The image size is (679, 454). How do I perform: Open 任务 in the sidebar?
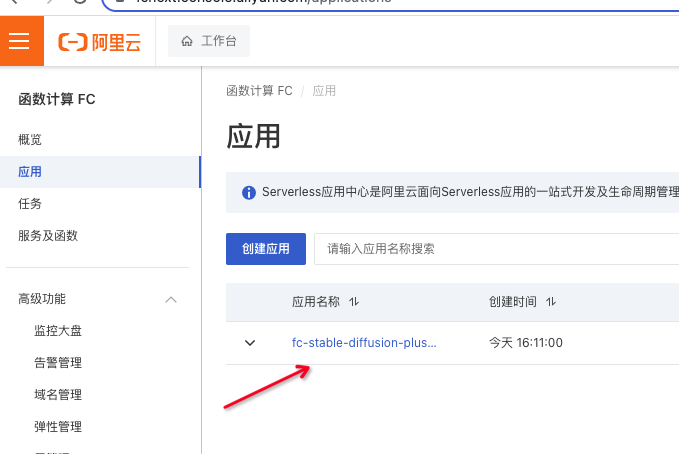29,204
